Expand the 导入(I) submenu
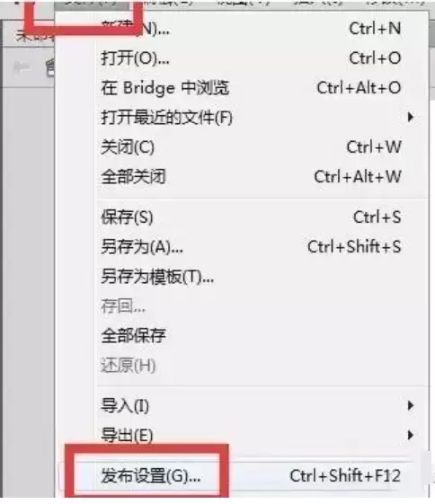Viewport: 435px width, 504px height. pyautogui.click(x=262, y=406)
